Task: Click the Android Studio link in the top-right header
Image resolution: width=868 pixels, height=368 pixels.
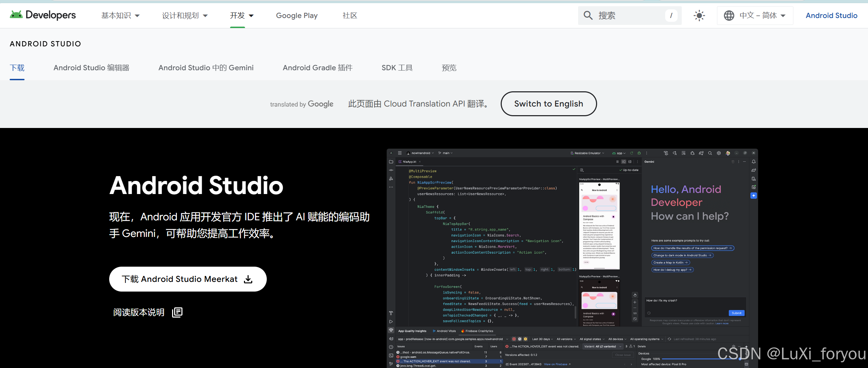Action: pyautogui.click(x=831, y=16)
